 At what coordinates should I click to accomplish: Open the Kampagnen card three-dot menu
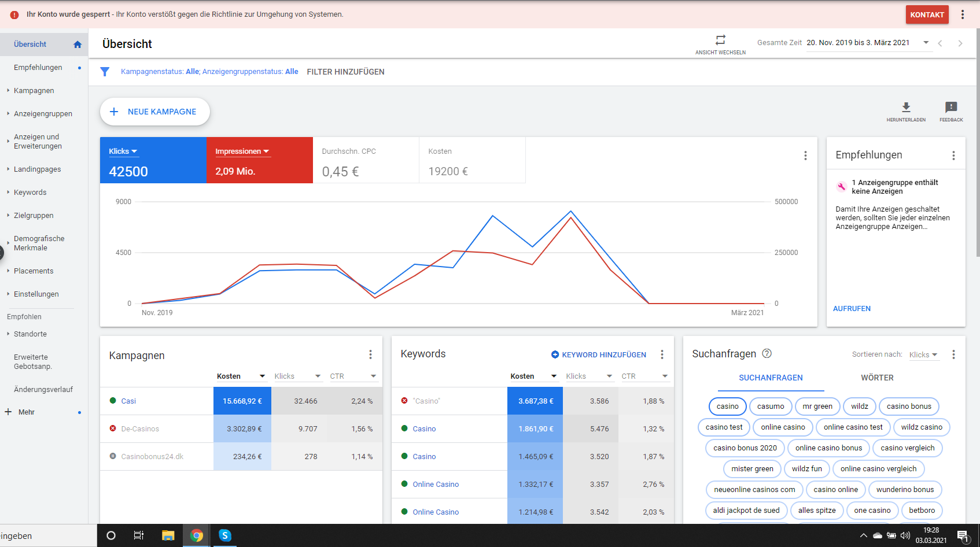[x=370, y=354]
